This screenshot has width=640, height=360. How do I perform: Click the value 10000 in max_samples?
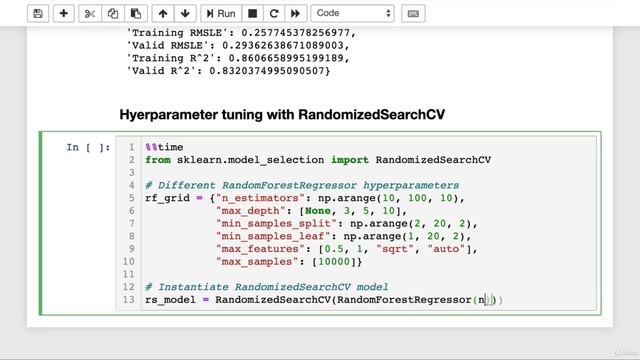[334, 261]
